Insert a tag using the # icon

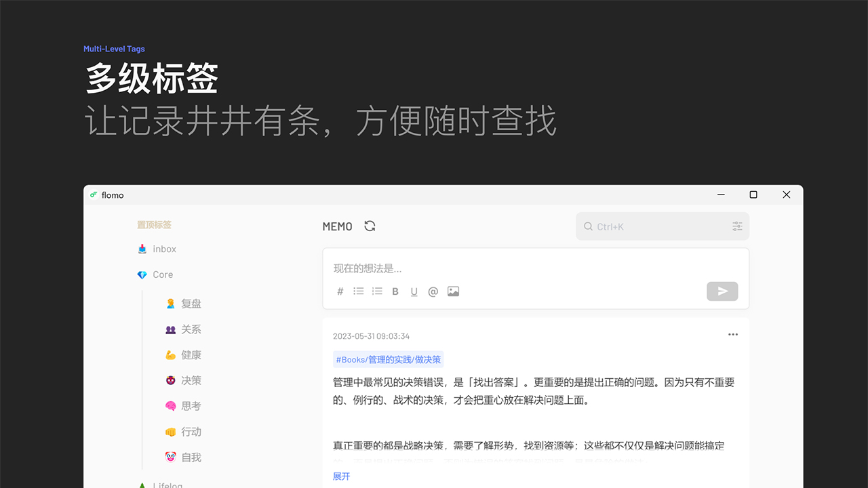pos(340,291)
